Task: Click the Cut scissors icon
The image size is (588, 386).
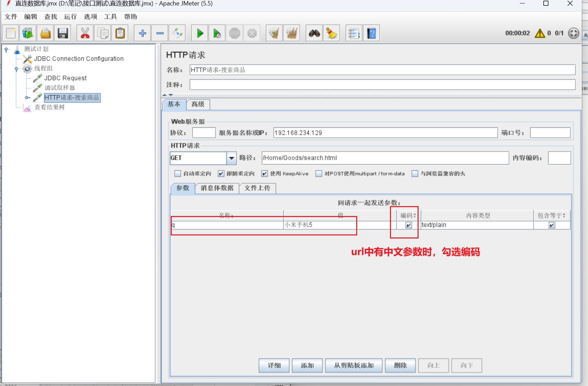Action: coord(85,33)
